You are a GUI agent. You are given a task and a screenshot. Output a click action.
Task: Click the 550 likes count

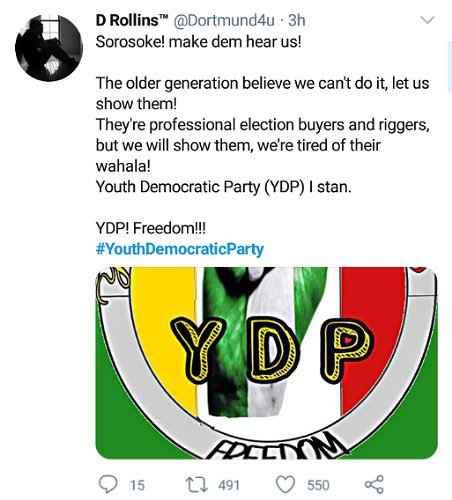pyautogui.click(x=318, y=485)
